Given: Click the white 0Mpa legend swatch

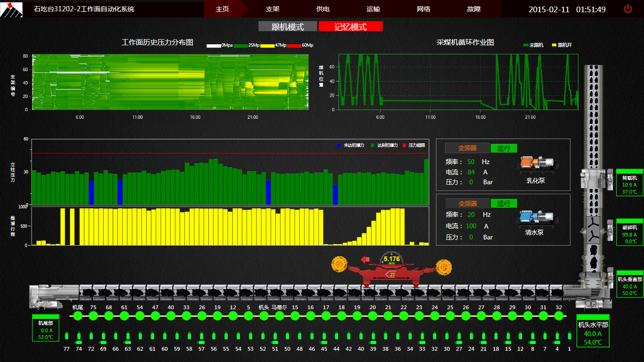Looking at the screenshot, I should (214, 46).
